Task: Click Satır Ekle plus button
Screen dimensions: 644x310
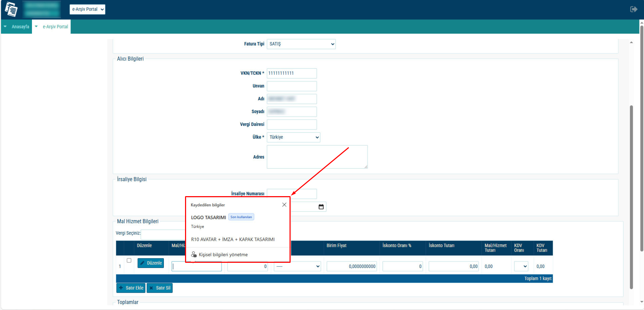Action: [131, 288]
